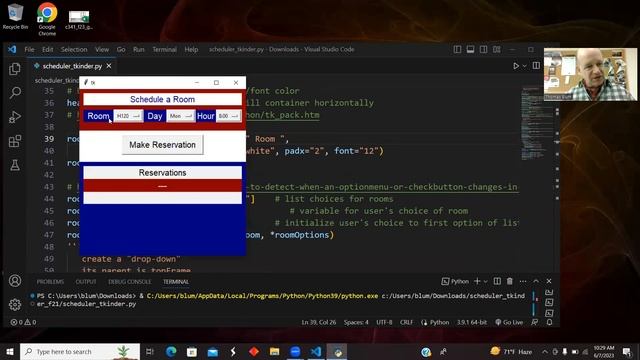Change the Spaces: 4 indentation setting

[356, 322]
